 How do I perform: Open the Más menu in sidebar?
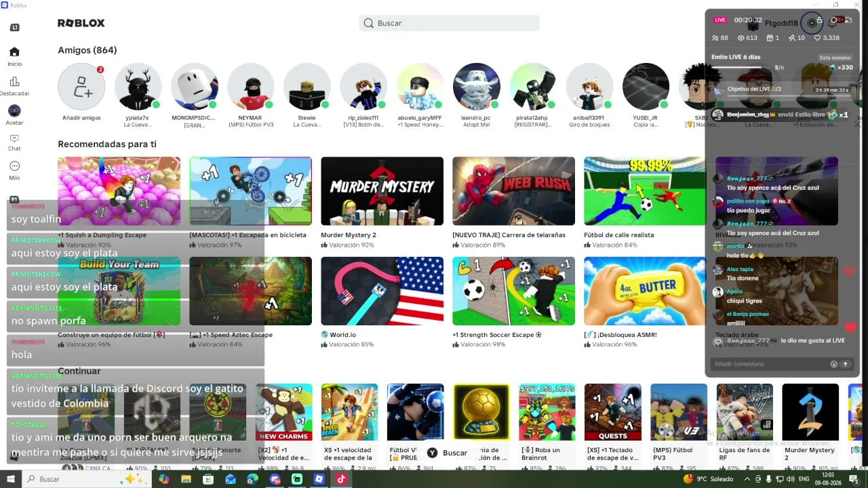14,171
